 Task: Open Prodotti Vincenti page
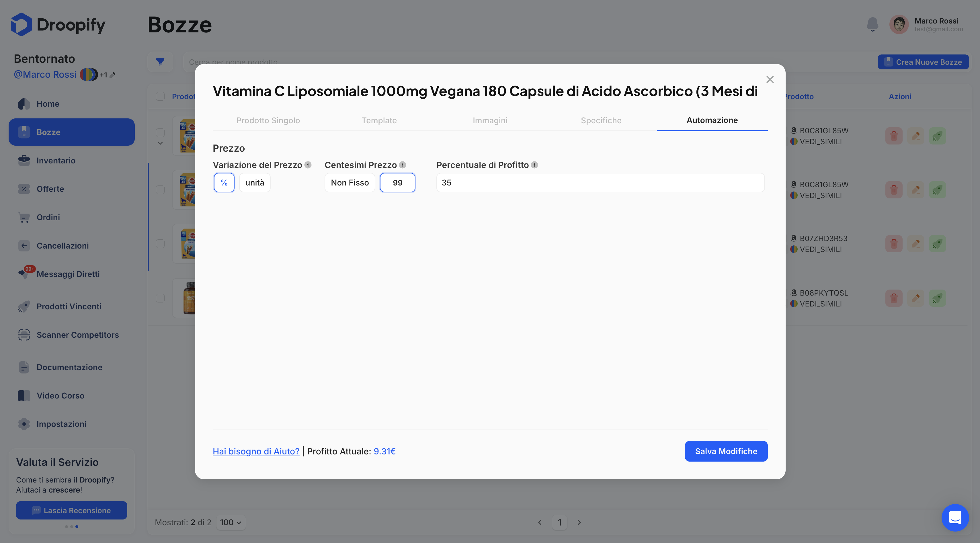(x=71, y=306)
